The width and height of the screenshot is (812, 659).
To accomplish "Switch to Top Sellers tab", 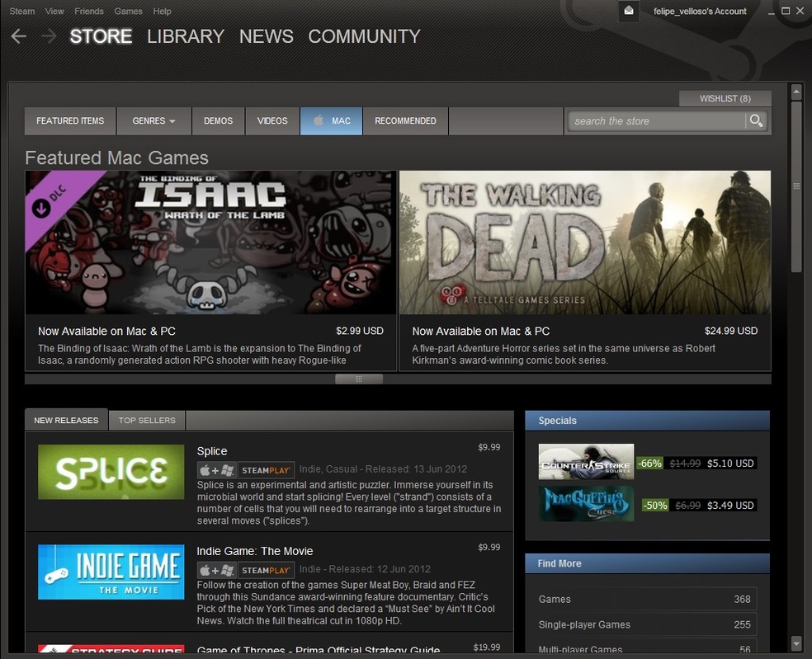I will click(147, 421).
